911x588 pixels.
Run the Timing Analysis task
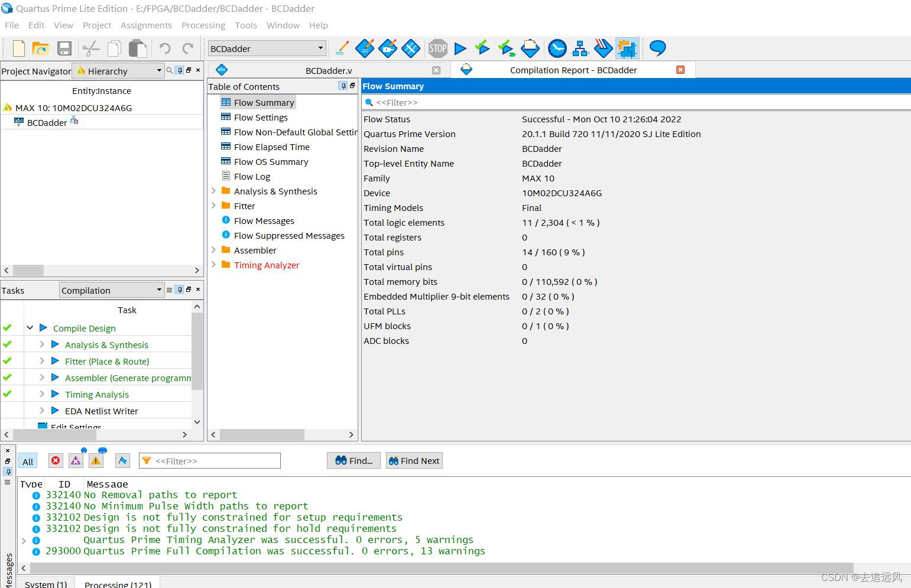[x=96, y=394]
